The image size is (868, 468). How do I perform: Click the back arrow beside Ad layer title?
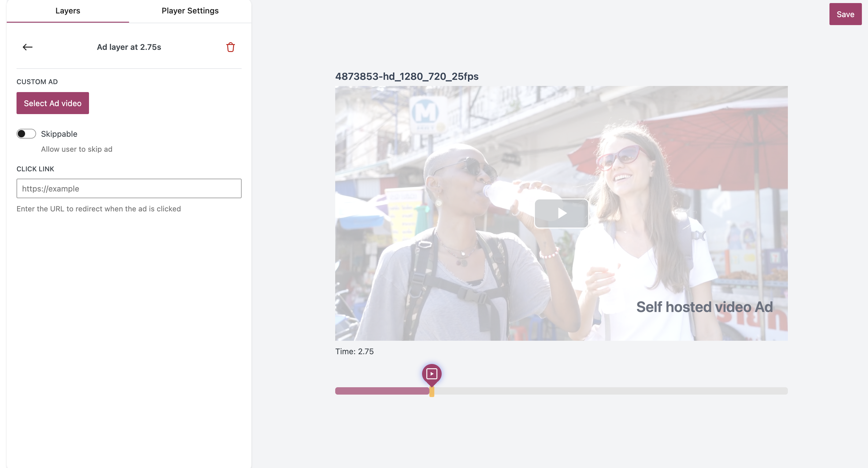[x=27, y=47]
